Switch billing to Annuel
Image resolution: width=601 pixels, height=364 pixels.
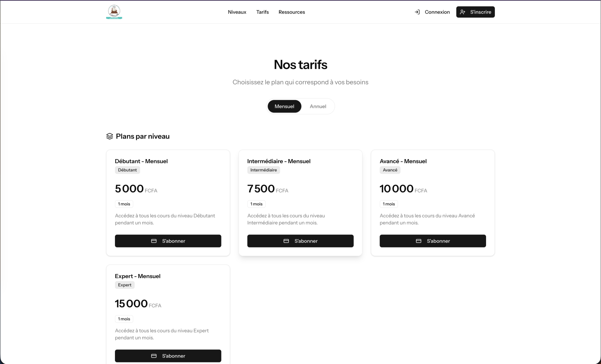318,107
